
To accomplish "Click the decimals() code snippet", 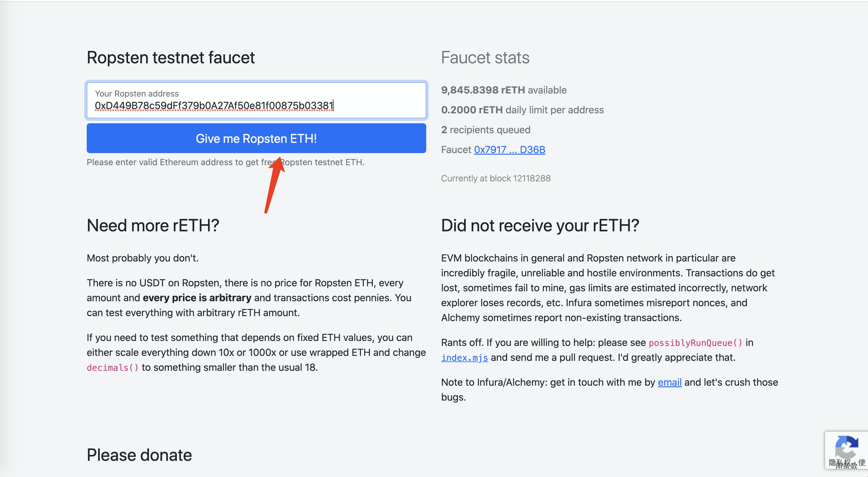I will pos(113,368).
